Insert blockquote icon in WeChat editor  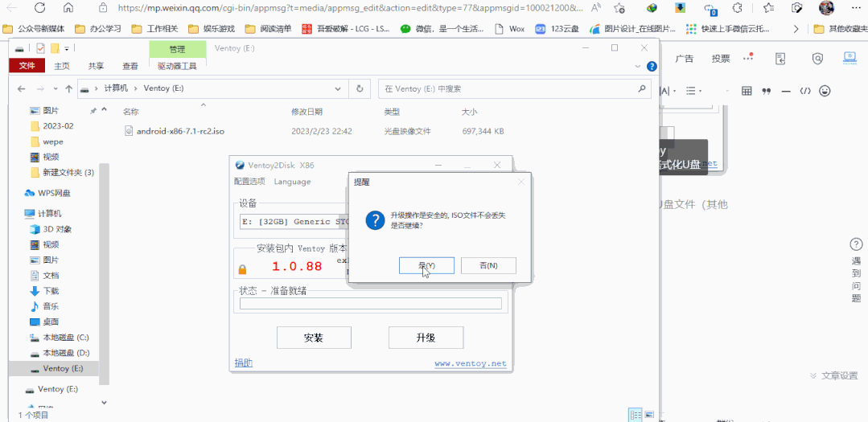766,91
